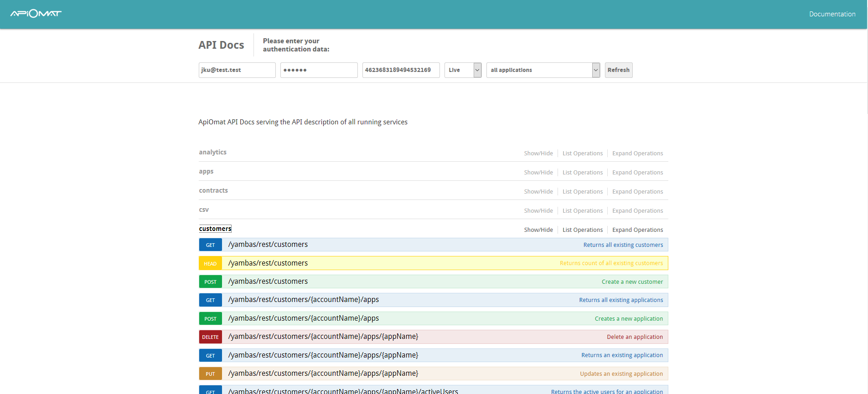Open 'Updates an existing application' operation
Image resolution: width=868 pixels, height=394 pixels.
(621, 374)
